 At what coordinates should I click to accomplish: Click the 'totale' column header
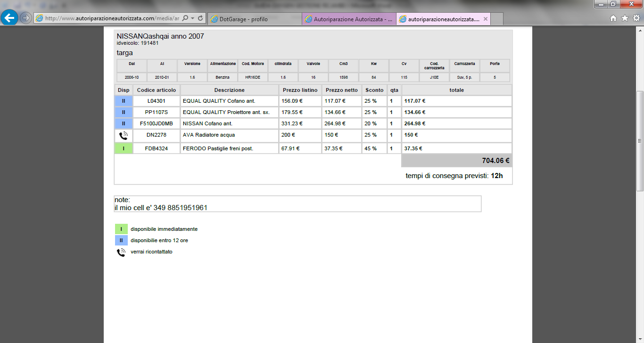[456, 90]
